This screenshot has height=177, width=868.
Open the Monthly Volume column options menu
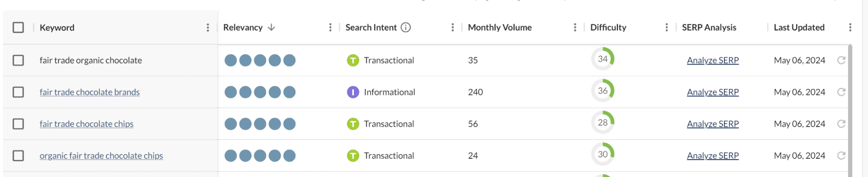pyautogui.click(x=575, y=27)
